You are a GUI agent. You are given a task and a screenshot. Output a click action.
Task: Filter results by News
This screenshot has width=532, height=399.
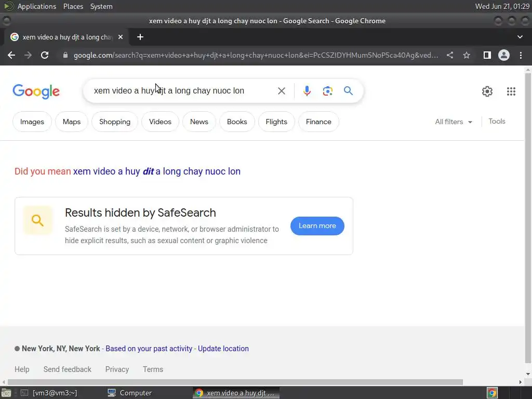click(x=199, y=122)
